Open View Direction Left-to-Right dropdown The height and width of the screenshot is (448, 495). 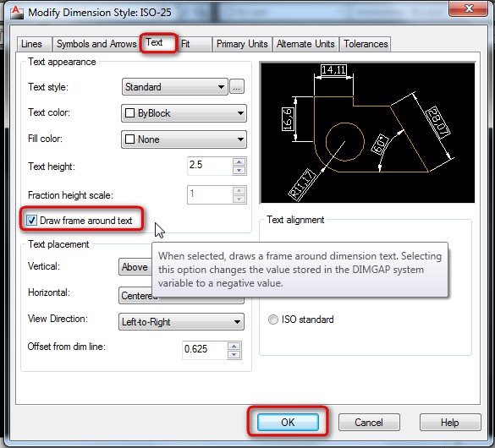pyautogui.click(x=181, y=322)
